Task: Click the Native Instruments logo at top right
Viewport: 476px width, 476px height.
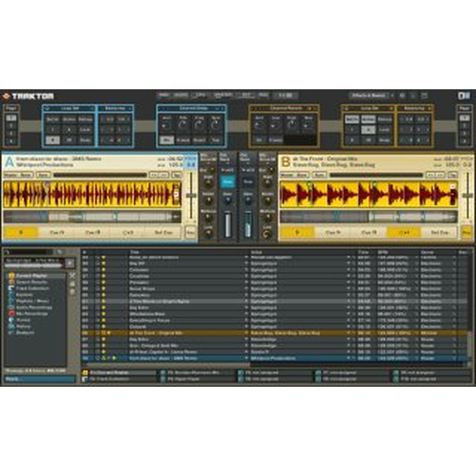Action: click(x=464, y=96)
